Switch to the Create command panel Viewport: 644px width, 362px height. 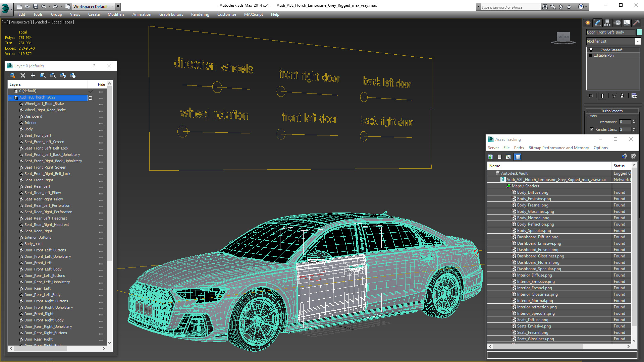588,23
